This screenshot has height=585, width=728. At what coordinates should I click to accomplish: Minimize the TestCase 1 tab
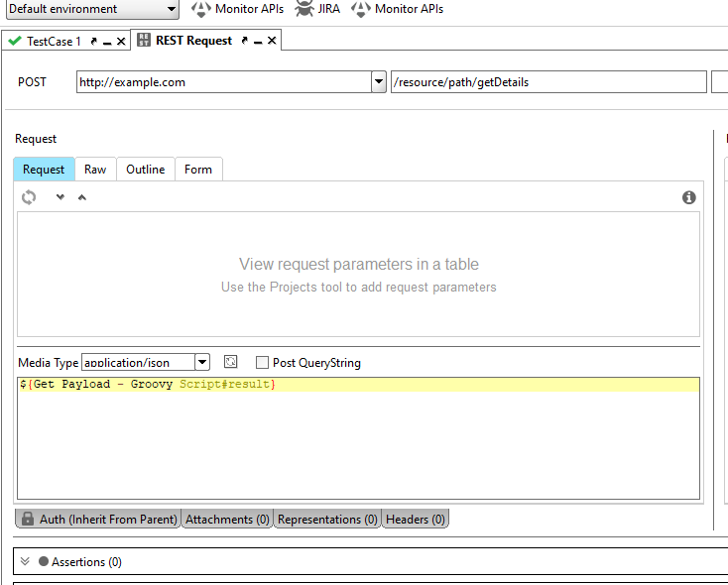[107, 44]
